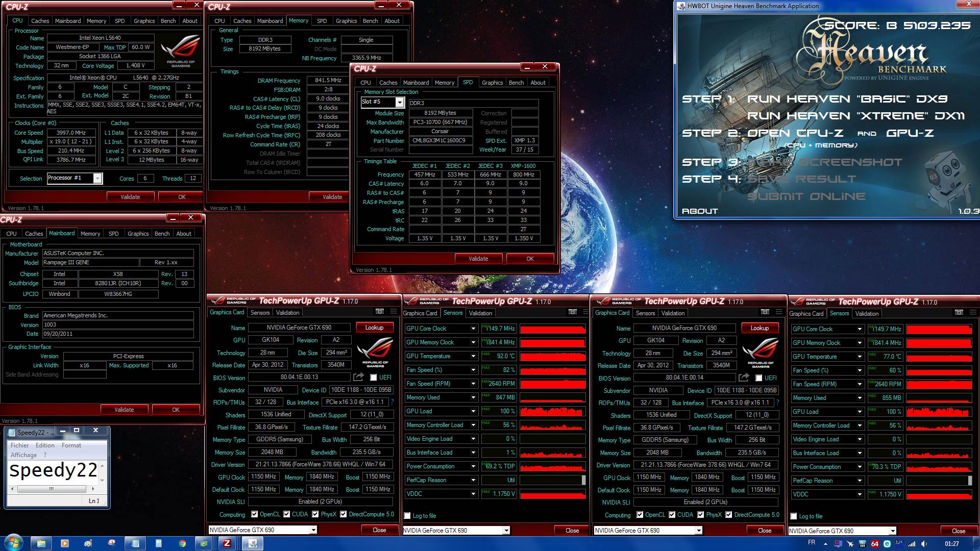Launch Windows Media Player from the taskbar
This screenshot has height=551, width=980.
tap(65, 543)
